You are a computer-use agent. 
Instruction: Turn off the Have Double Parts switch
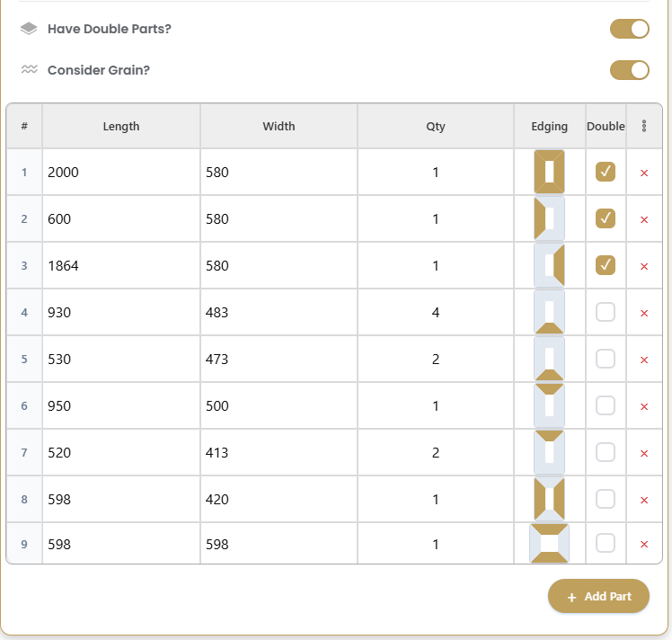click(629, 29)
